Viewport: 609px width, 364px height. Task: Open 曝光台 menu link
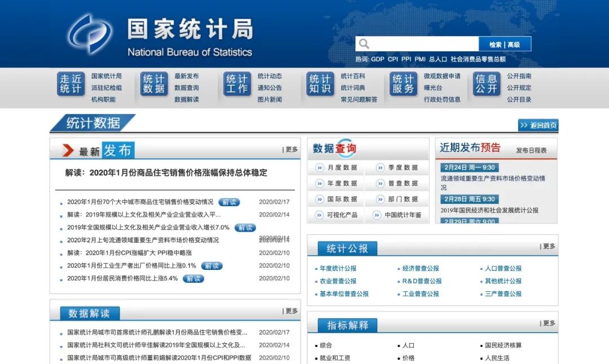433,88
